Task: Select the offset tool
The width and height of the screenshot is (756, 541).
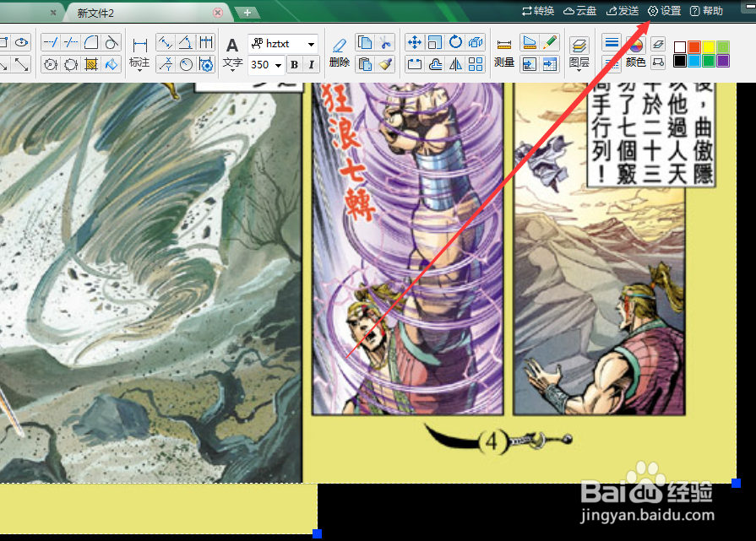Action: tap(435, 64)
